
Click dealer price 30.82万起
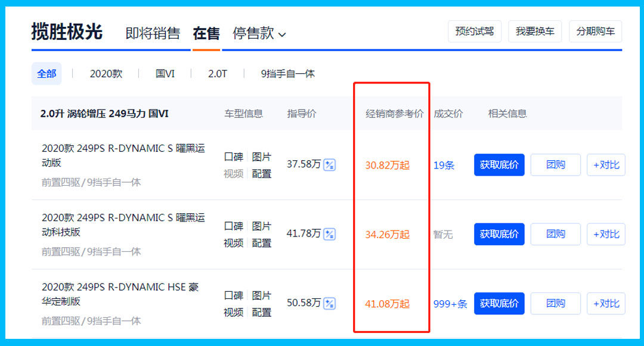point(388,165)
